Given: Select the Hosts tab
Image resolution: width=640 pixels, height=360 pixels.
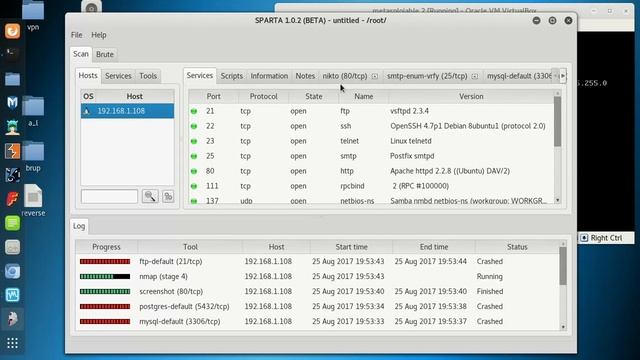Looking at the screenshot, I should (x=88, y=76).
